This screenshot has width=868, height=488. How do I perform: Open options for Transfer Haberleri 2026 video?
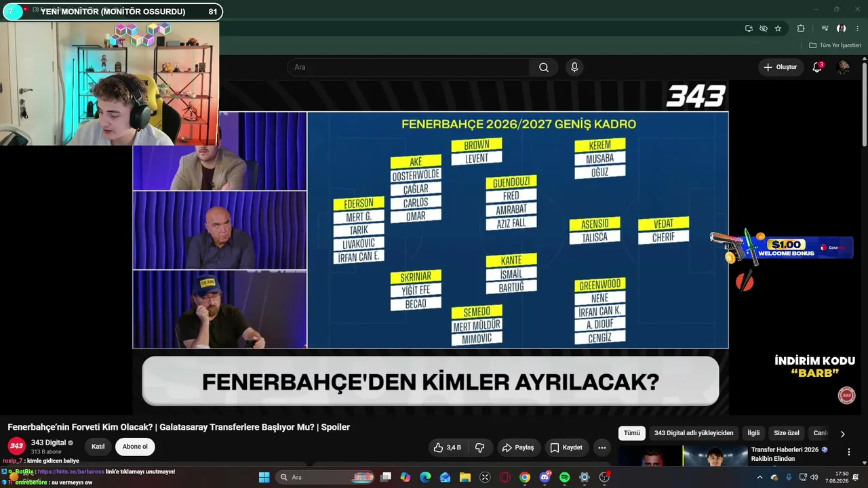848,451
